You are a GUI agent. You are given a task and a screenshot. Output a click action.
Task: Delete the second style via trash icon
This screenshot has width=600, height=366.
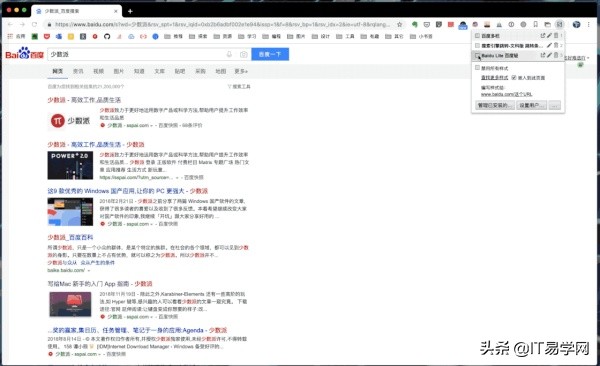556,45
